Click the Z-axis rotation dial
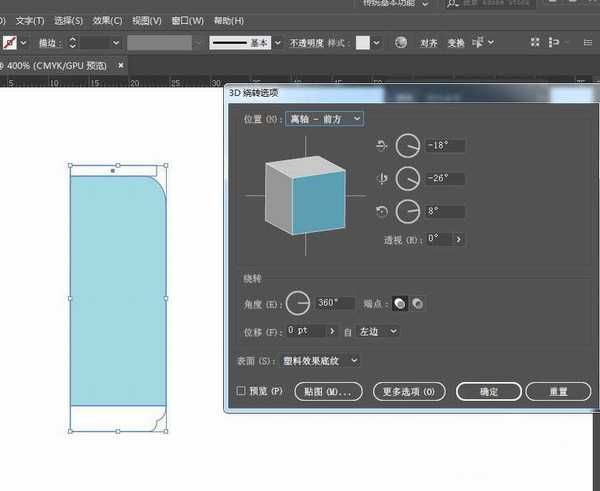Screen dimensions: 600x491 pyautogui.click(x=407, y=212)
